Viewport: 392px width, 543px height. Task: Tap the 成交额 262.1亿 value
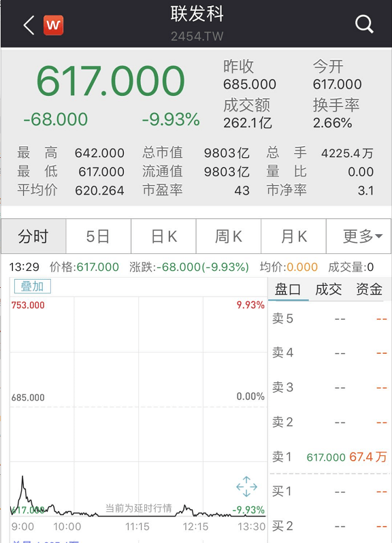[x=248, y=122]
